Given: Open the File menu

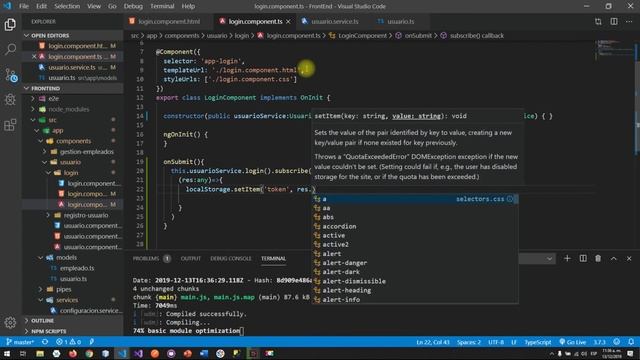Looking at the screenshot, I should click(x=24, y=6).
